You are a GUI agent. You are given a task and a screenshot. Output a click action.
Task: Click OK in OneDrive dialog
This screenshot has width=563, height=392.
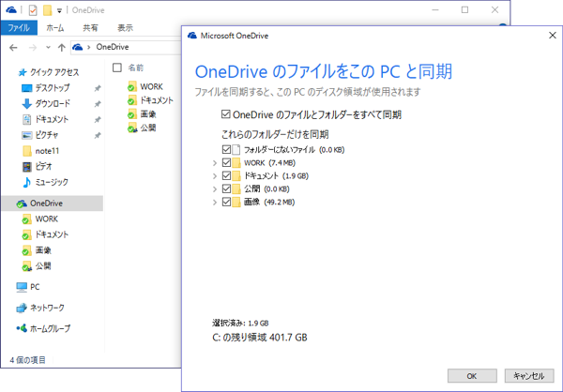click(472, 376)
